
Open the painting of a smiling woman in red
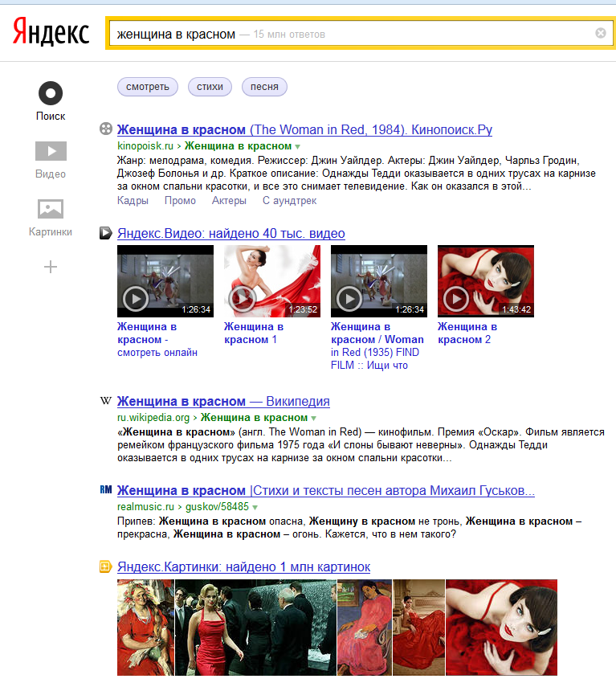click(x=145, y=628)
